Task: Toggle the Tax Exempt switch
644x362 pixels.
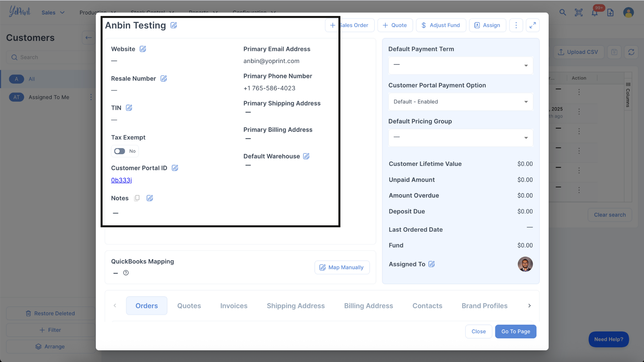Action: tap(120, 151)
